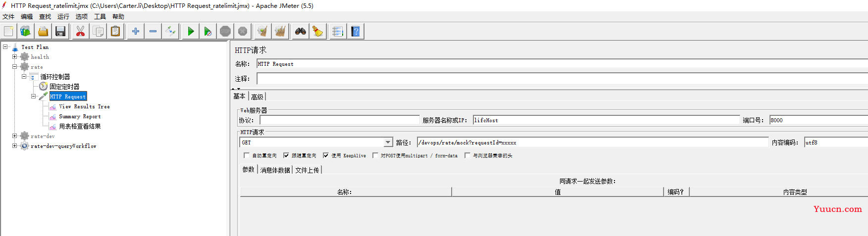Open the 选项 menu
868x236 pixels.
pyautogui.click(x=82, y=17)
